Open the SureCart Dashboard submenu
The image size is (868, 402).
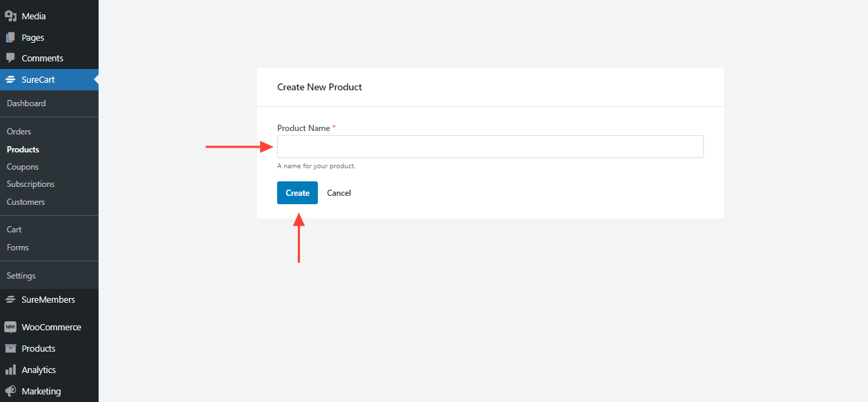click(26, 103)
